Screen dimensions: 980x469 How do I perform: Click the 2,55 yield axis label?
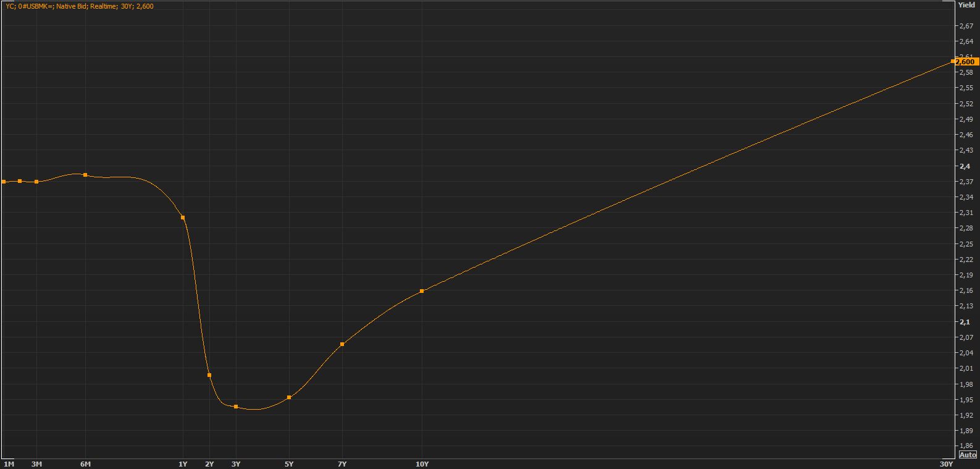point(966,88)
